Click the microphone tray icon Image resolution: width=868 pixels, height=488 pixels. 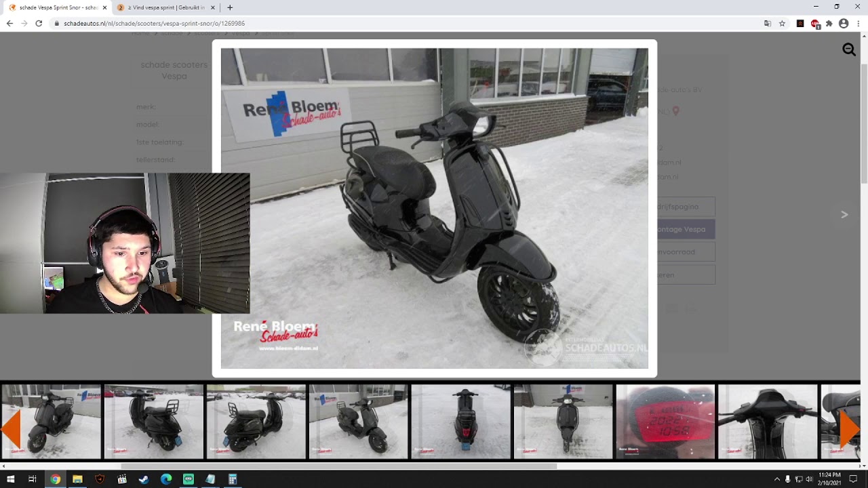click(787, 479)
